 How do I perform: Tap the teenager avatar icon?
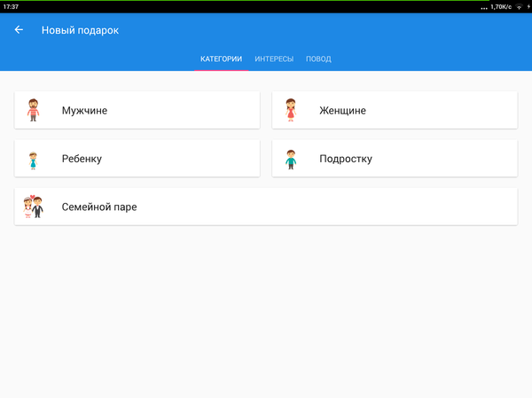point(290,160)
